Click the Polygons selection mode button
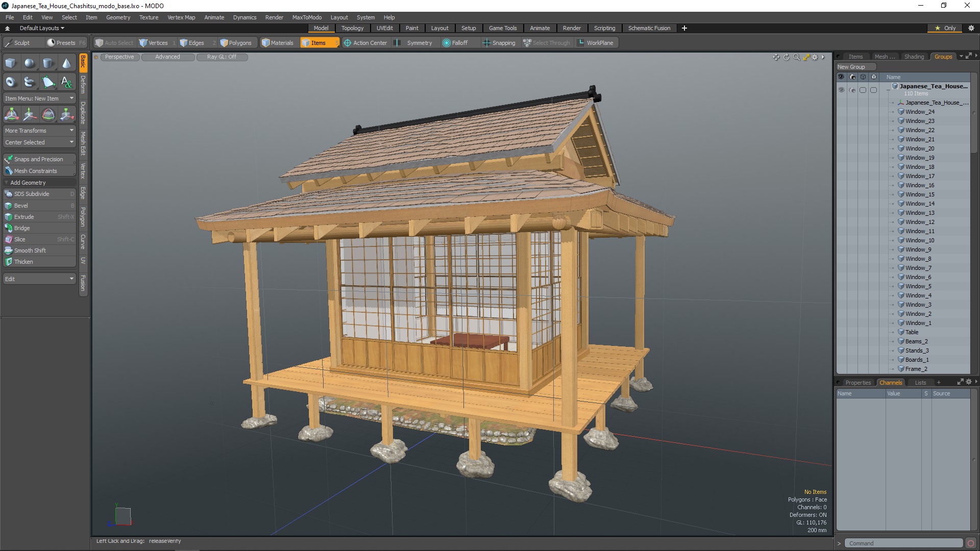 coord(236,43)
